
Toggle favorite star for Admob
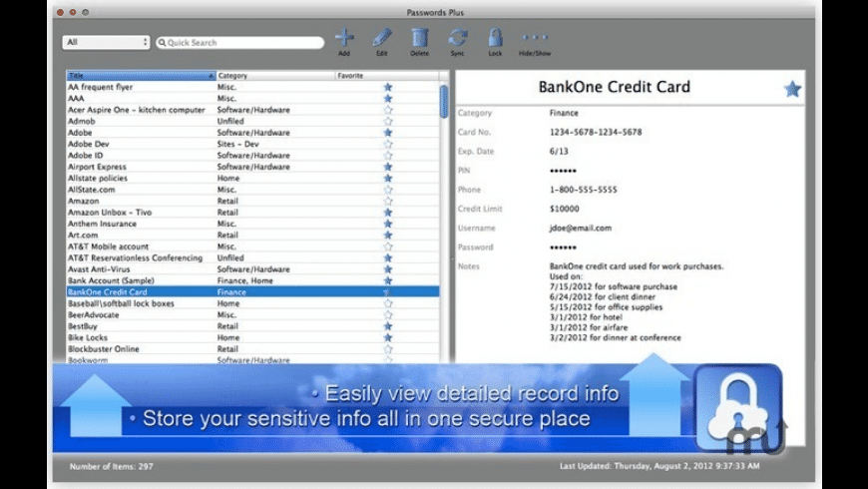pos(388,122)
